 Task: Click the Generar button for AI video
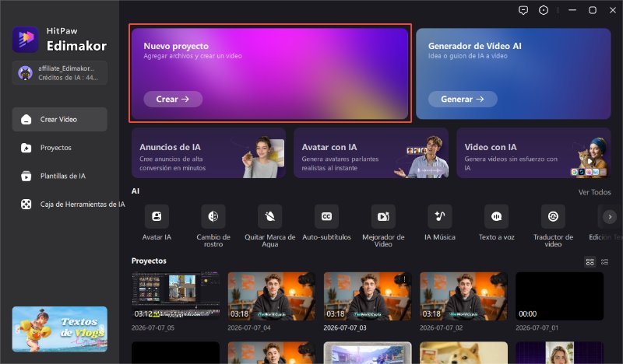pyautogui.click(x=463, y=100)
